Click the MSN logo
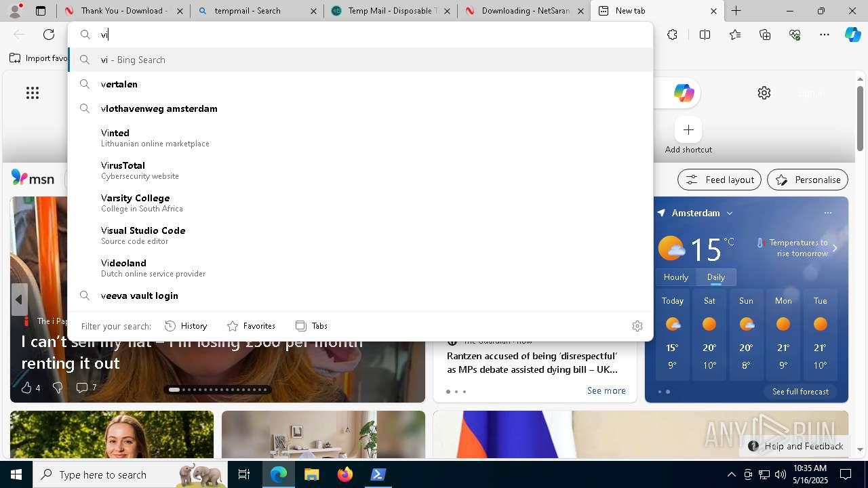868x488 pixels. [x=33, y=178]
